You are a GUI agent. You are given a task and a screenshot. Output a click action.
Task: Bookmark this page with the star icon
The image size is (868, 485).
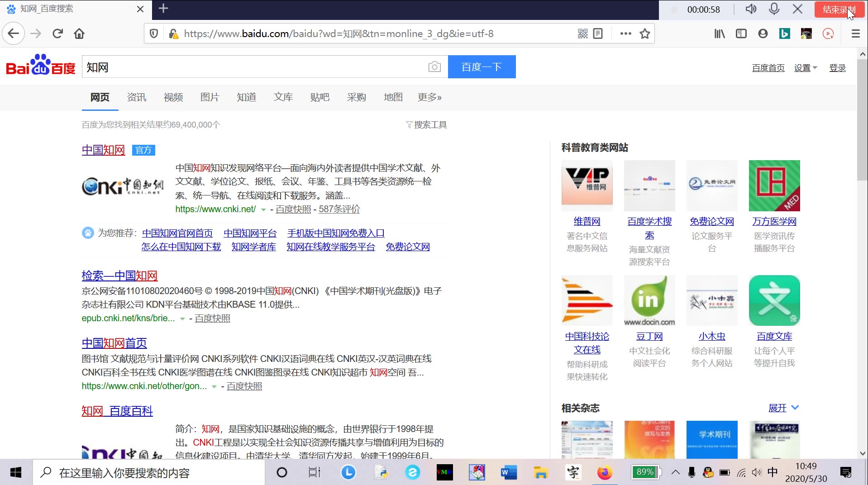pos(645,33)
